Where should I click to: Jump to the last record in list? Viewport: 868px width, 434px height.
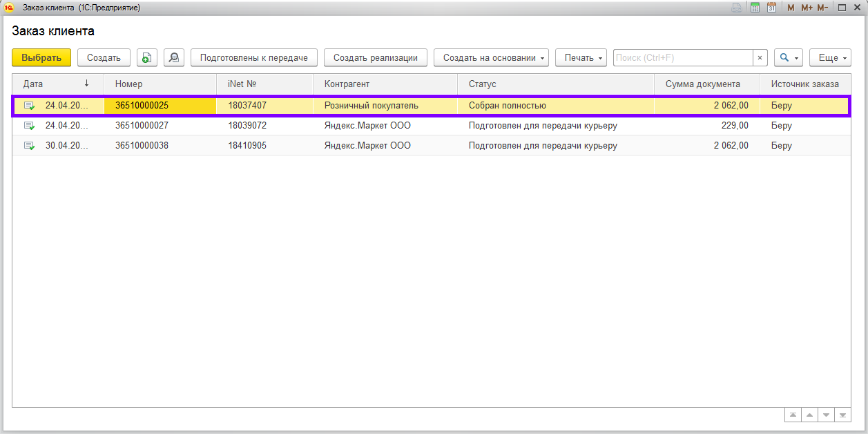tap(842, 415)
